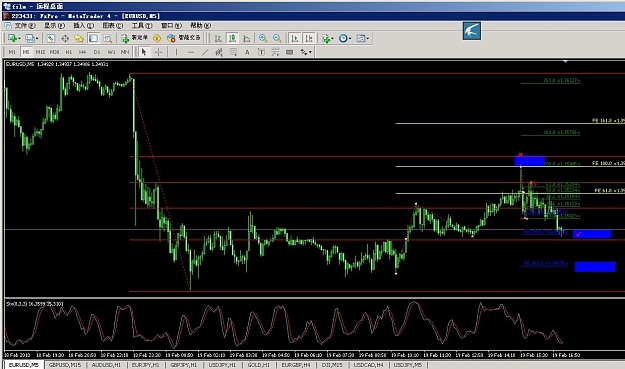Select the Fibonacci retracement tool
The image size is (625, 369).
coord(233,52)
